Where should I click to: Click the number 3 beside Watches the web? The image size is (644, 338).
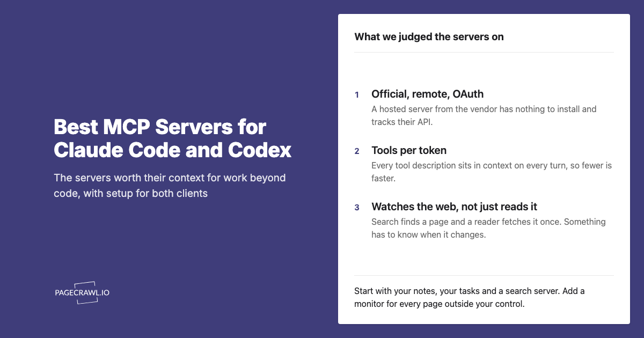[357, 208]
